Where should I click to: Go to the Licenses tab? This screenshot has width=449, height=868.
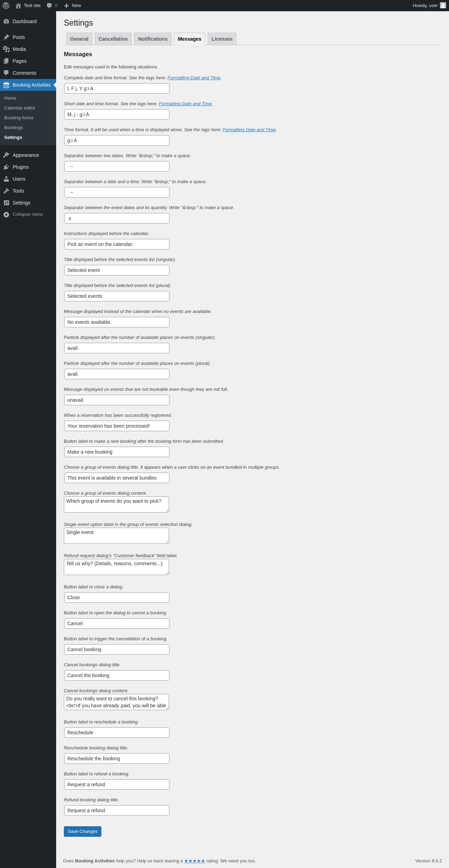click(x=222, y=39)
